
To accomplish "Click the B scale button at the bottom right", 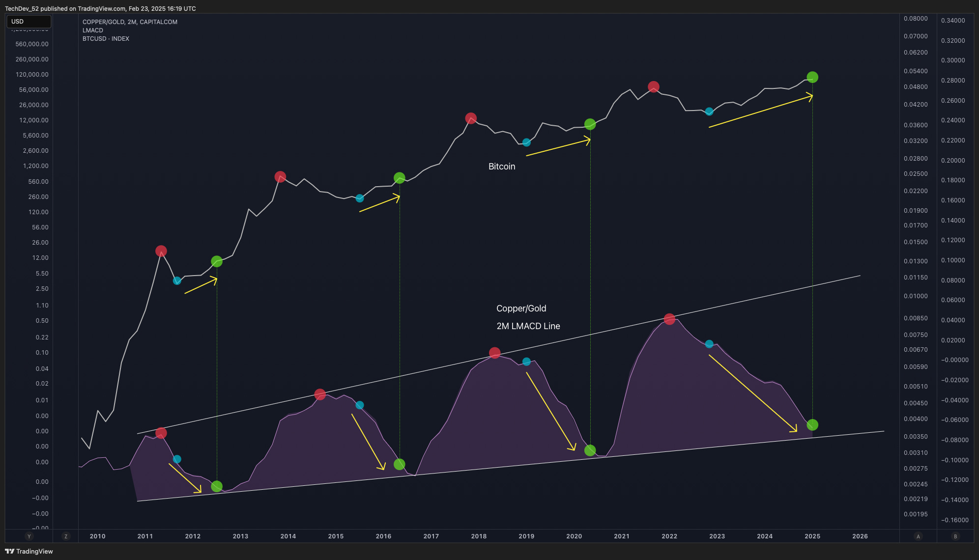I will 955,536.
